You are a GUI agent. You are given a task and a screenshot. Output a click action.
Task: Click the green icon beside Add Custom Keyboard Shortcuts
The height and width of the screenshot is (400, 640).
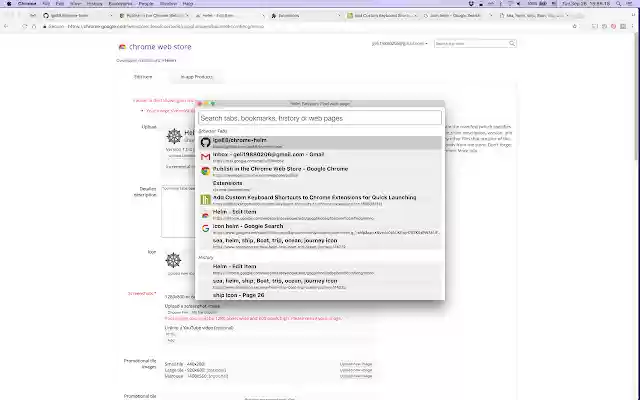click(x=205, y=200)
